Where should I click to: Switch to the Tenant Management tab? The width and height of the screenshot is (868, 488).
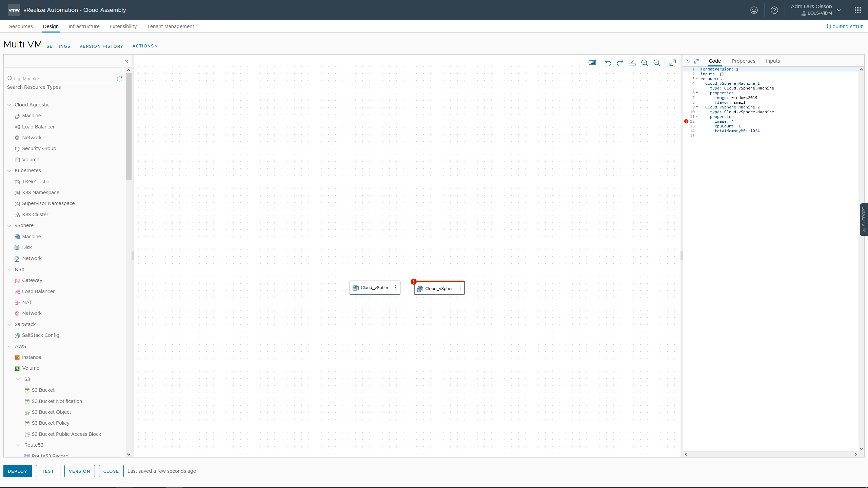[171, 26]
